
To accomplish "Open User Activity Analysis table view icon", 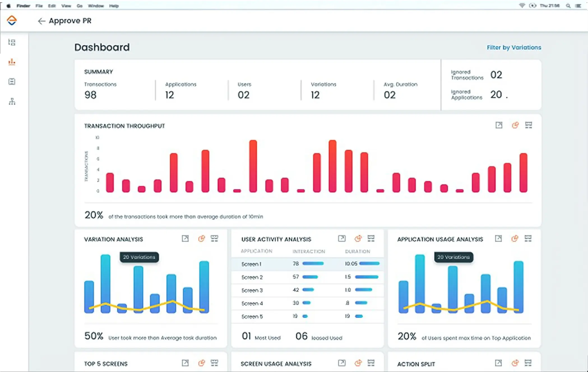I will tap(371, 238).
